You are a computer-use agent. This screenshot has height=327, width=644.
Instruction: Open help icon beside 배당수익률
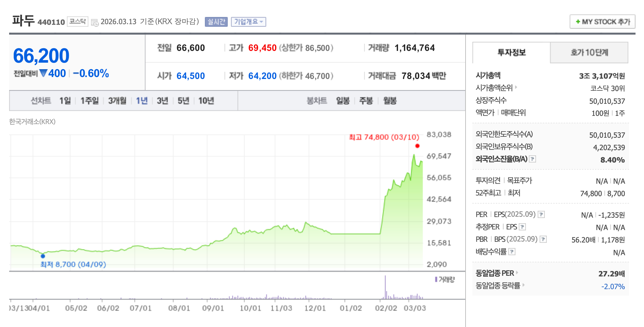point(512,252)
